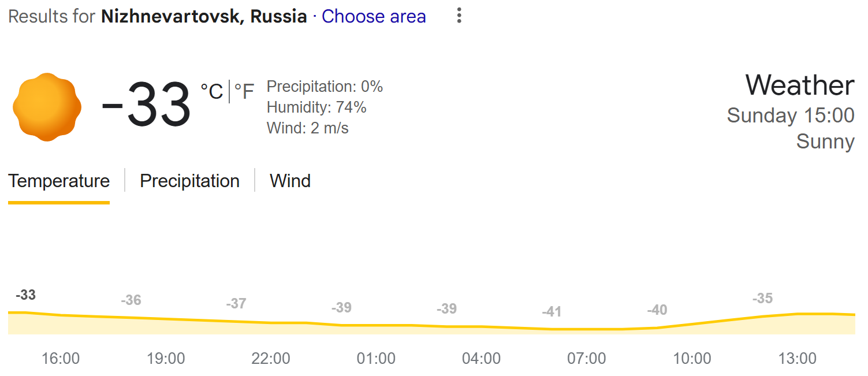Open the three-dot more options menu
This screenshot has height=376, width=868.
click(459, 16)
